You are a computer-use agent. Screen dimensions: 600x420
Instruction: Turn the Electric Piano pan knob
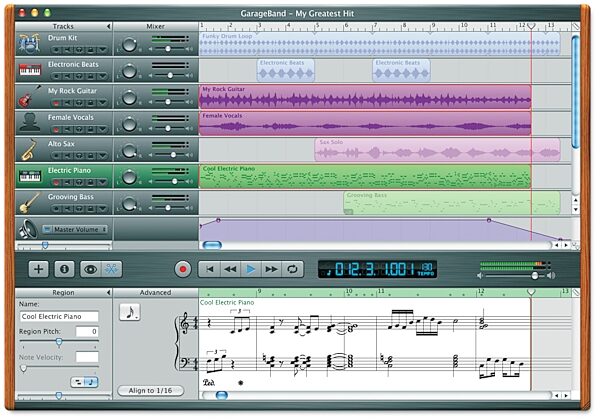(x=129, y=177)
